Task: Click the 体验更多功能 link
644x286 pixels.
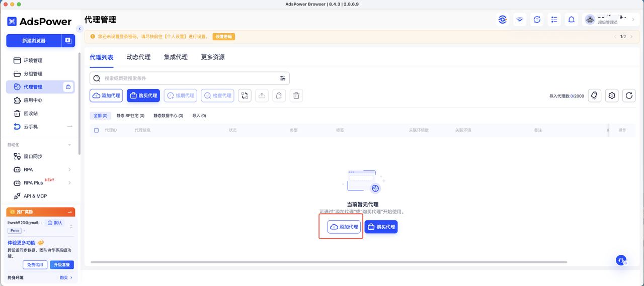Action: coord(26,242)
